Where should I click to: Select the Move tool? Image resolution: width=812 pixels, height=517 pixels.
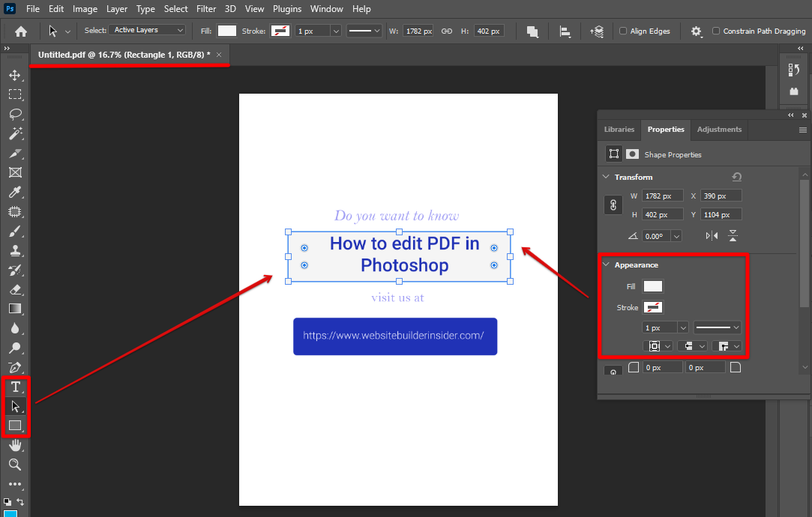[x=14, y=75]
